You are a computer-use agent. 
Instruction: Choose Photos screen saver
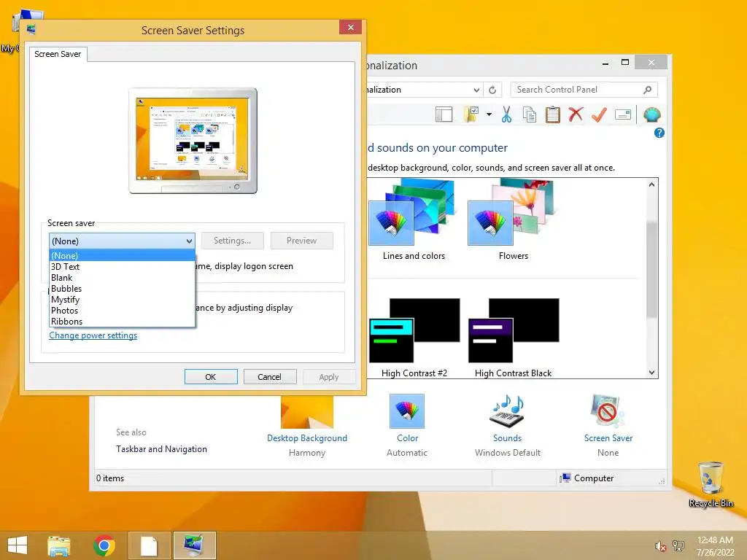tap(123, 311)
